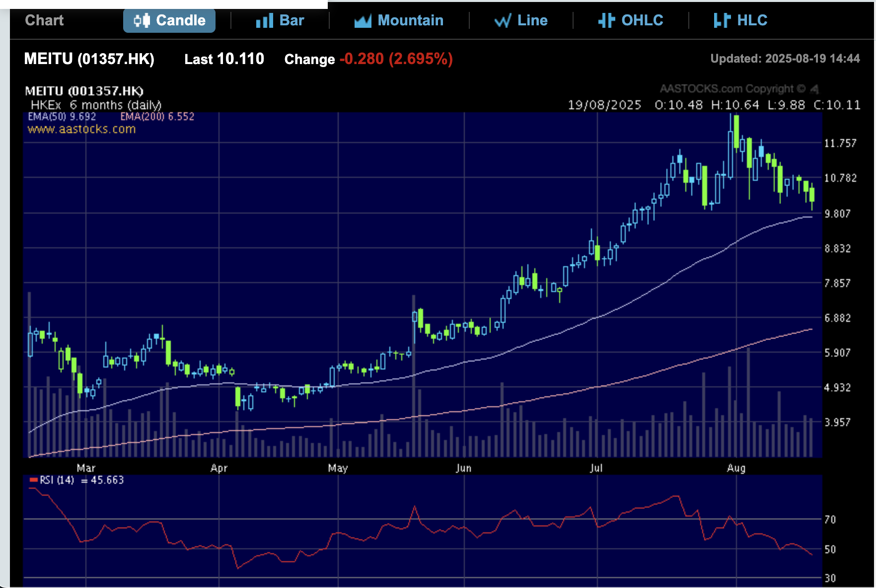Click the C:10.11 close price readout
Viewport: 876px width, 588px height.
837,105
